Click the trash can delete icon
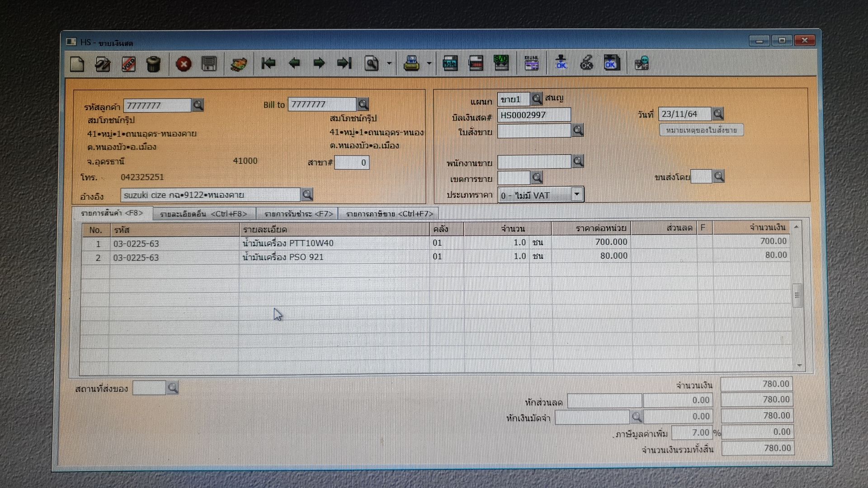The width and height of the screenshot is (868, 488). pyautogui.click(x=154, y=64)
